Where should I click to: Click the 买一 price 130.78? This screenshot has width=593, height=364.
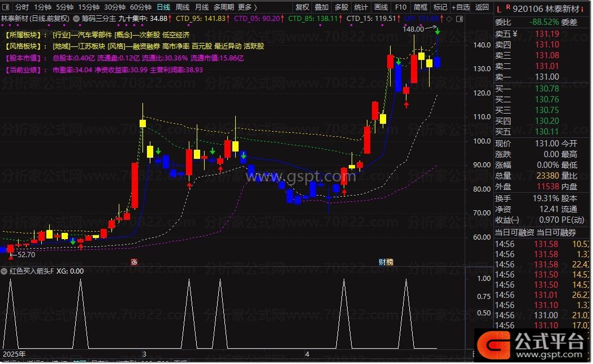coord(547,89)
